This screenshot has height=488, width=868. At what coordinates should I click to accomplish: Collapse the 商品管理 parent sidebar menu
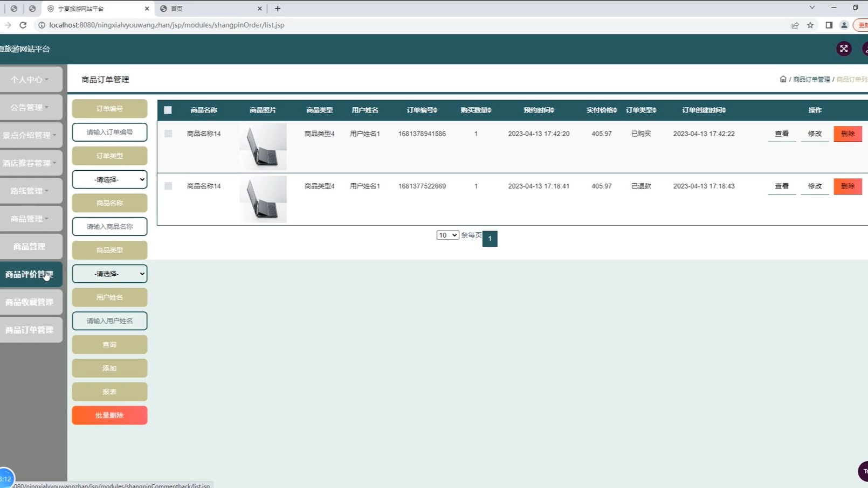30,219
